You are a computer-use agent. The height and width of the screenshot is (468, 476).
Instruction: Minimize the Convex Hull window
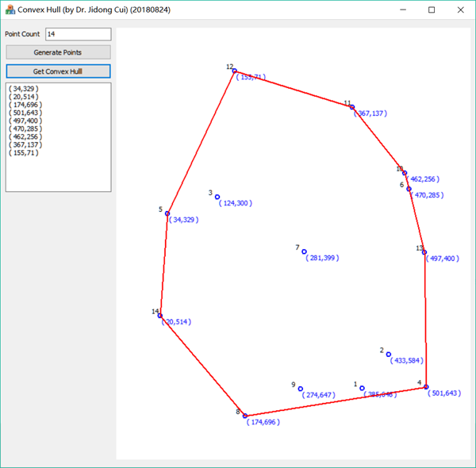[x=403, y=10]
